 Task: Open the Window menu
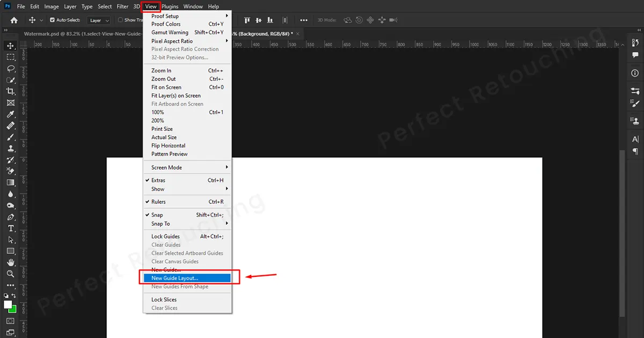[193, 6]
